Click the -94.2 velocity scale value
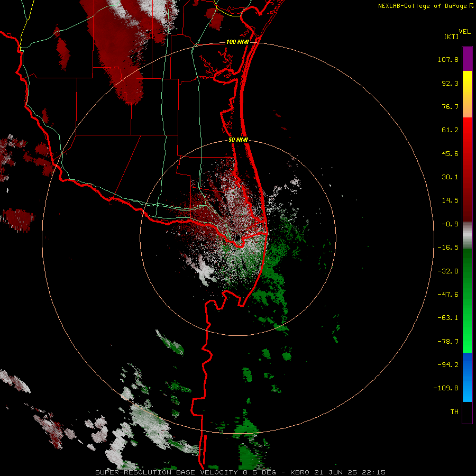The image size is (476, 476). pos(448,365)
